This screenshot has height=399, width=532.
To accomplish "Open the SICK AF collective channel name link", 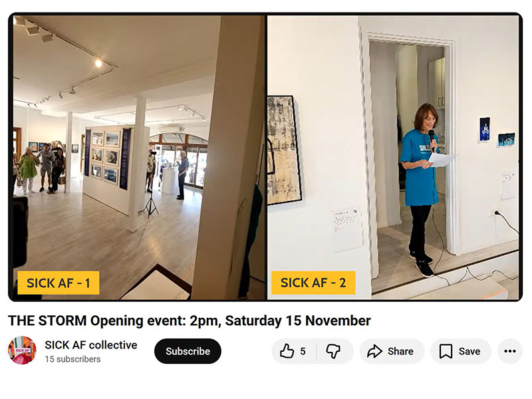I will (91, 344).
